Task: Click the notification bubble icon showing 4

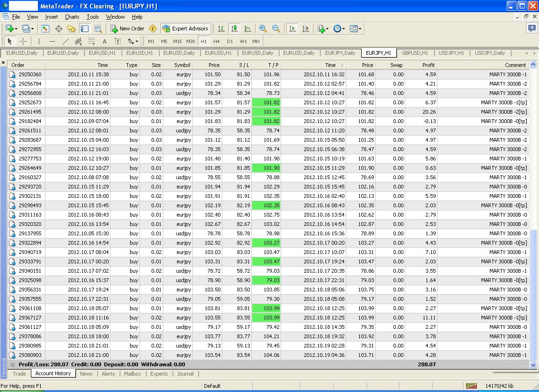Action: coord(532,29)
